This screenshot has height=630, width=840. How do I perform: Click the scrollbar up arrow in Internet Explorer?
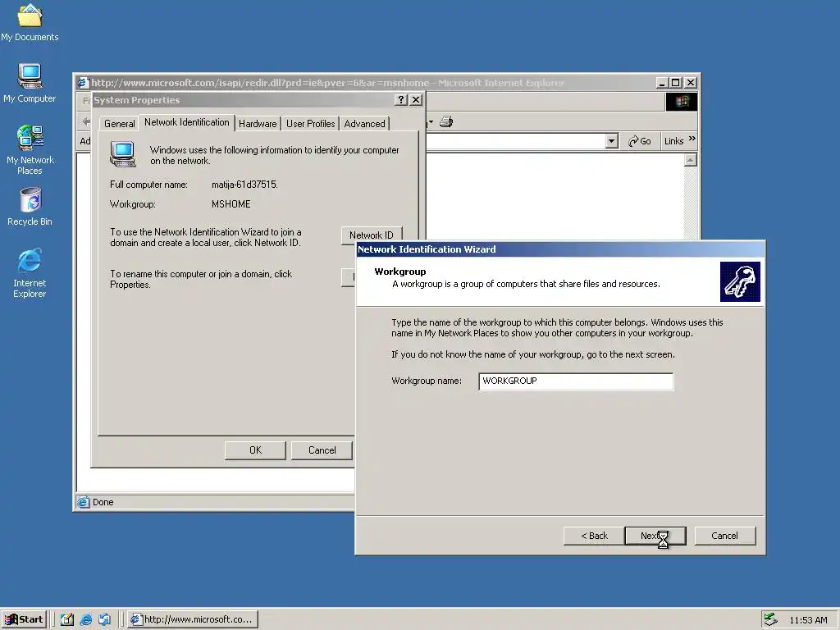[690, 160]
